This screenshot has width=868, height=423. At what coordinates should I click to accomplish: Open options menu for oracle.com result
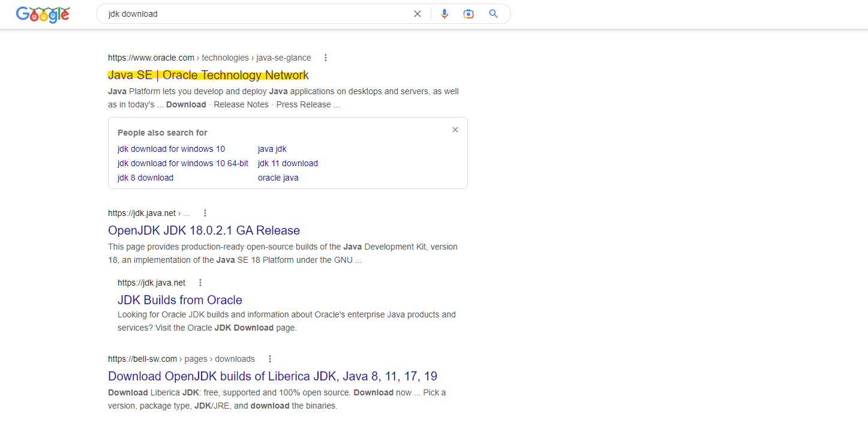tap(326, 58)
